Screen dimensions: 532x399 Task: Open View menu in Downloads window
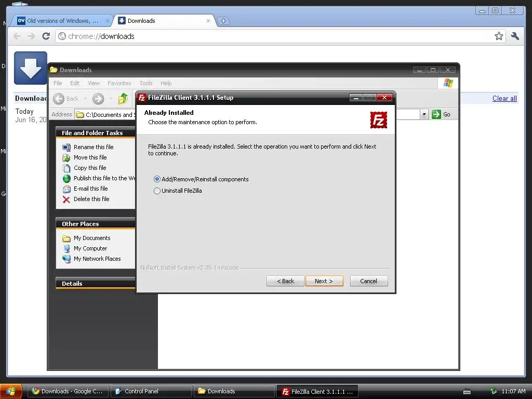(94, 83)
